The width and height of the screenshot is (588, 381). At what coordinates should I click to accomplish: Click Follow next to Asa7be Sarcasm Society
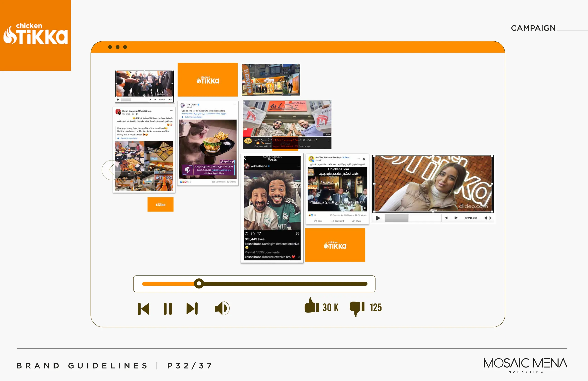click(346, 157)
